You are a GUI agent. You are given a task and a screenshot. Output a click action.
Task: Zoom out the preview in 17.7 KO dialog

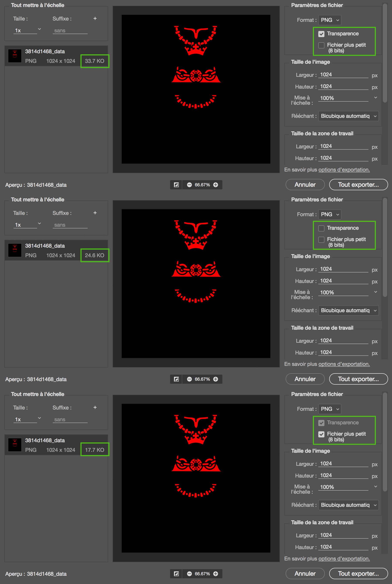[189, 574]
